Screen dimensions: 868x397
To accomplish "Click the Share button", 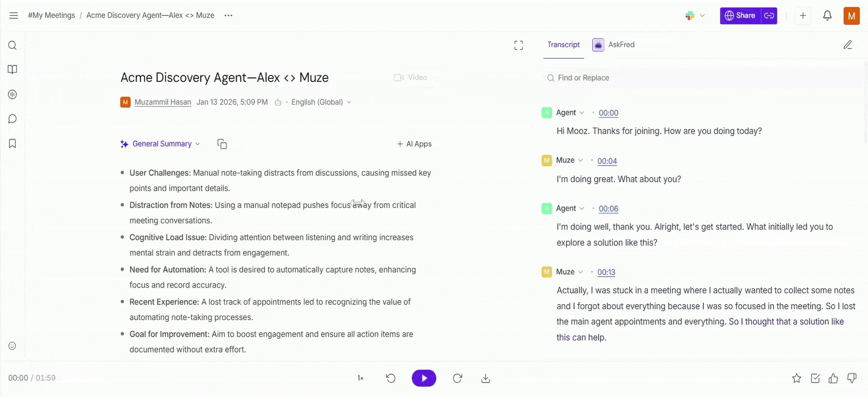I will pos(740,16).
